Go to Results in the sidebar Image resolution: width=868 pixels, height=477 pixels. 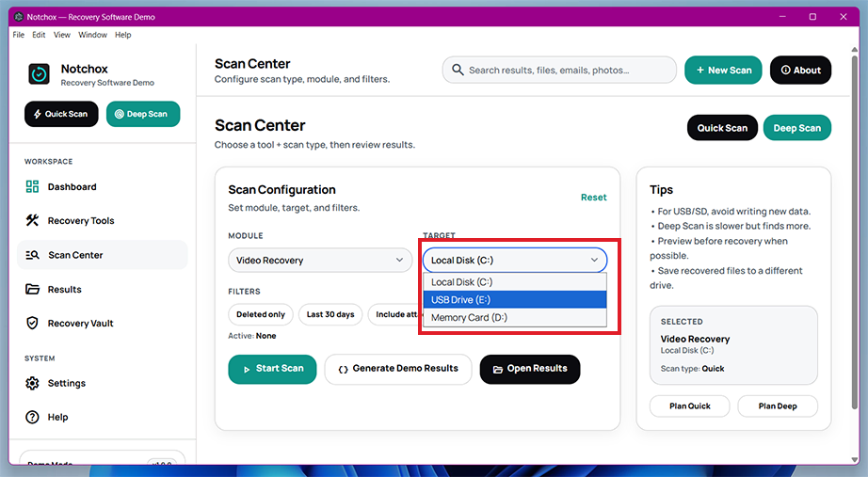103,290
